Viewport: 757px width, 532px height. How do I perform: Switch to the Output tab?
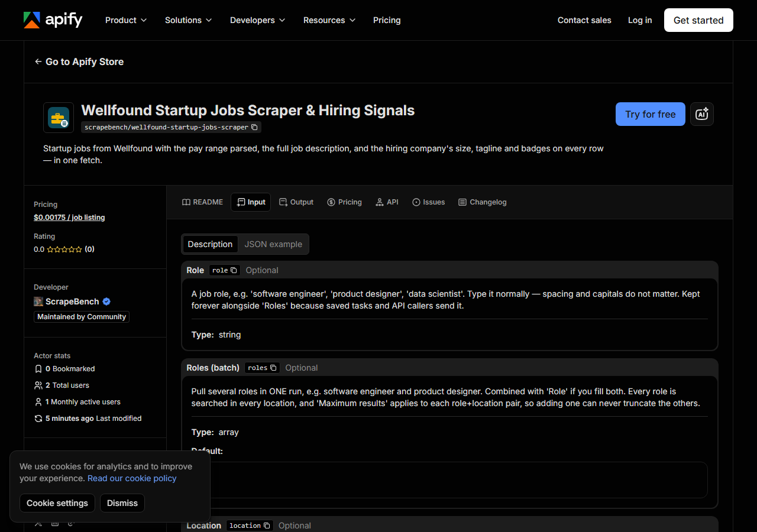(296, 202)
